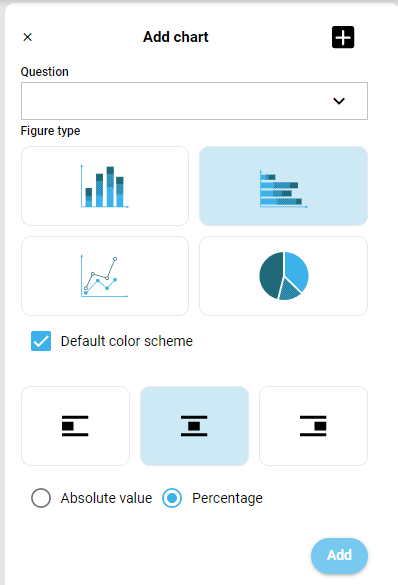Click the Add chart heading
398x585 pixels.
(176, 37)
